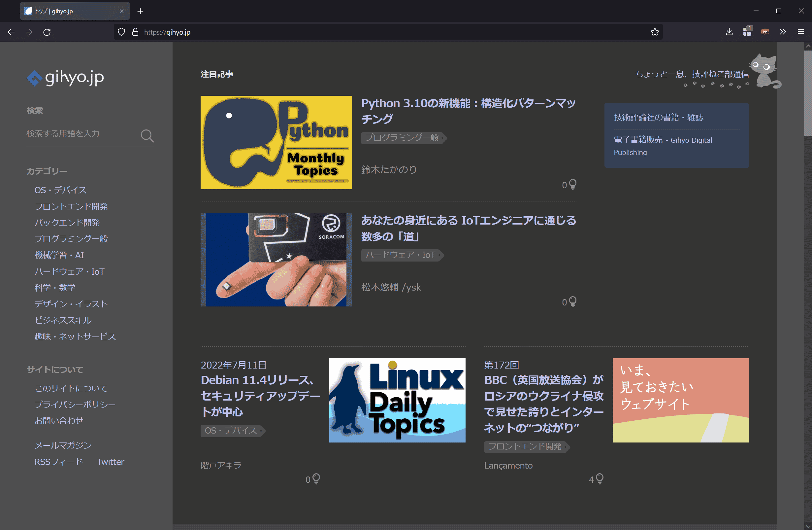Open ちょっと一息、技評ねこ部通信 link
This screenshot has width=812, height=530.
[x=692, y=74]
